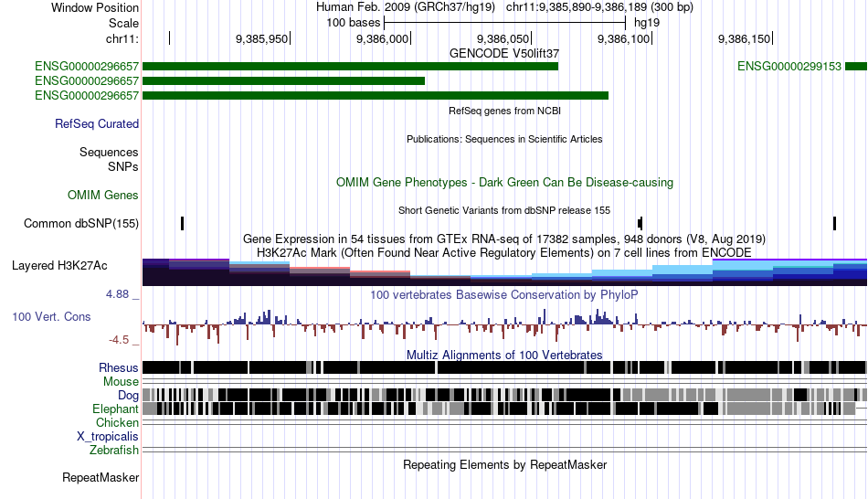868x499 pixels.
Task: Click the Zebrafish alignment label
Action: pos(114,451)
